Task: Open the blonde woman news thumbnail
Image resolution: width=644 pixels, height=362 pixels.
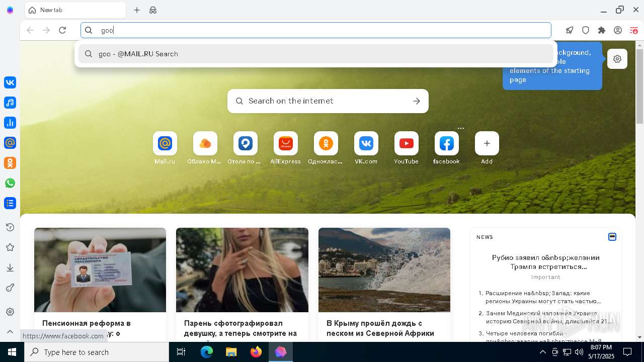Action: (x=242, y=270)
